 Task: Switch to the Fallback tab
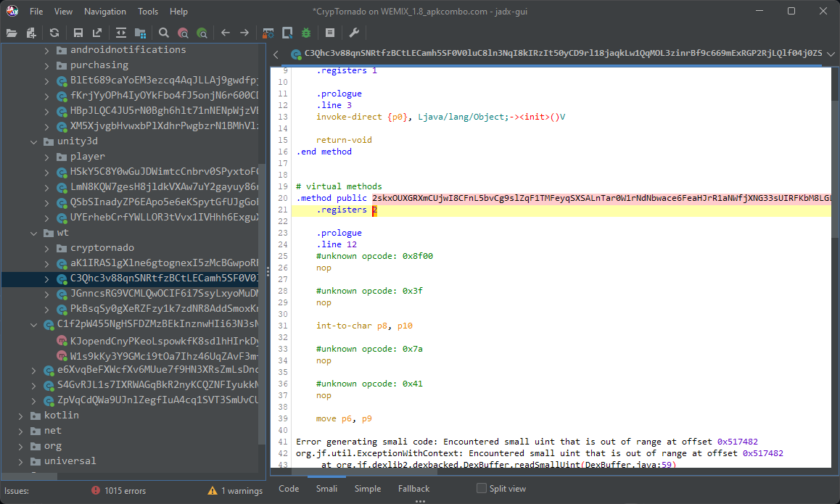(413, 489)
